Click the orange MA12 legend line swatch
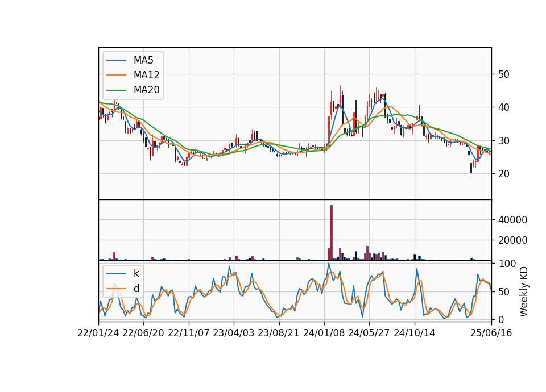 coord(116,75)
